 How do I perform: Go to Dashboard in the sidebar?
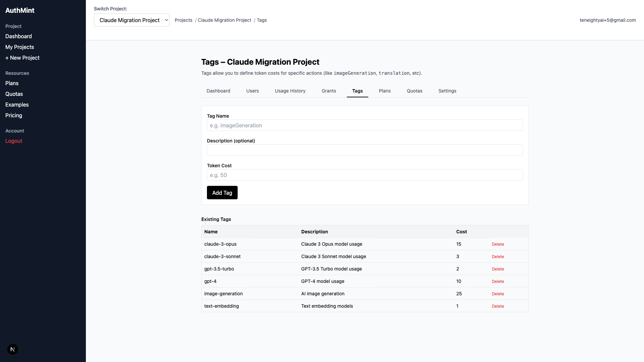pos(18,36)
